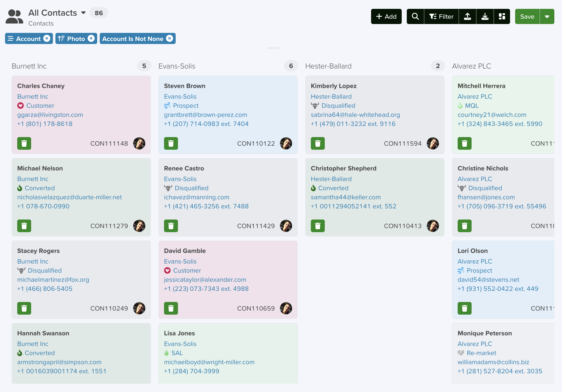Click the panel collapse handle bar
This screenshot has height=392, width=566.
point(273,48)
